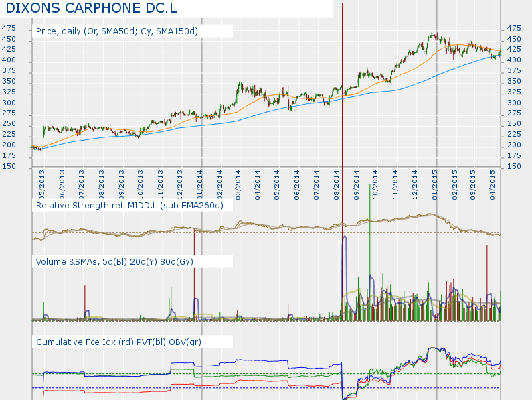The width and height of the screenshot is (532, 400).
Task: Click the 400 value on left price axis
Action: pyautogui.click(x=9, y=60)
